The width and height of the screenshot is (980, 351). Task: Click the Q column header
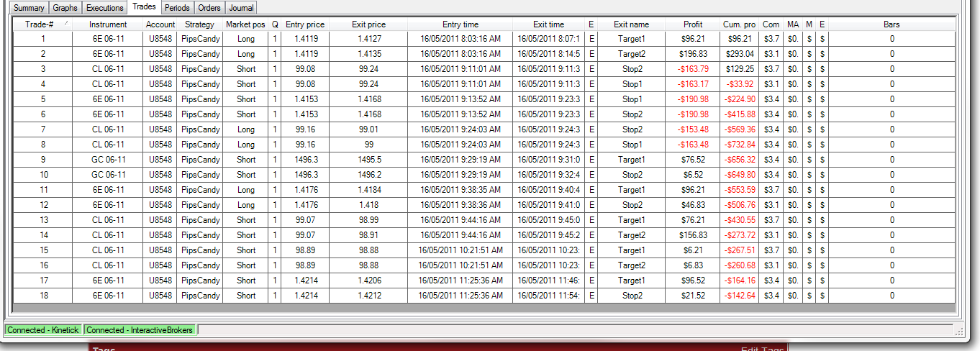(x=275, y=24)
